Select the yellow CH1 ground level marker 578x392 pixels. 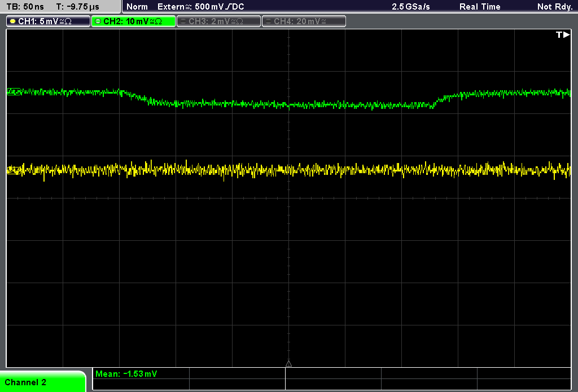pos(14,170)
